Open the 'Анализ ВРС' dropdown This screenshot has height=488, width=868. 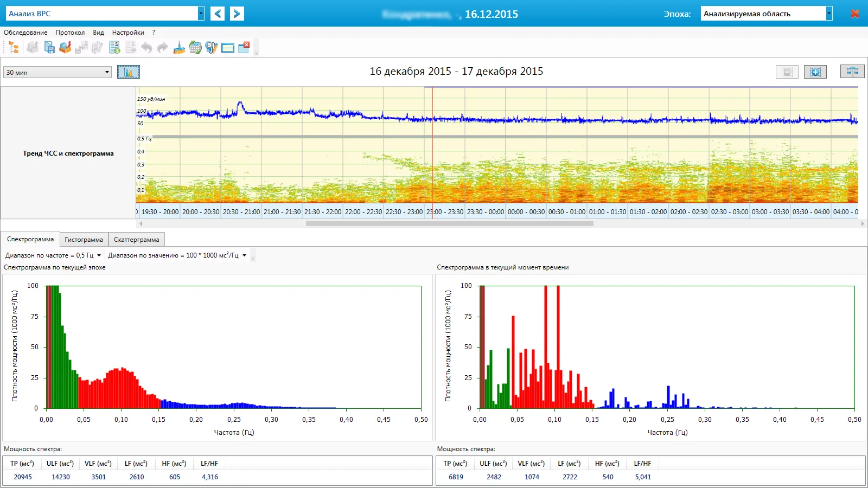point(201,14)
